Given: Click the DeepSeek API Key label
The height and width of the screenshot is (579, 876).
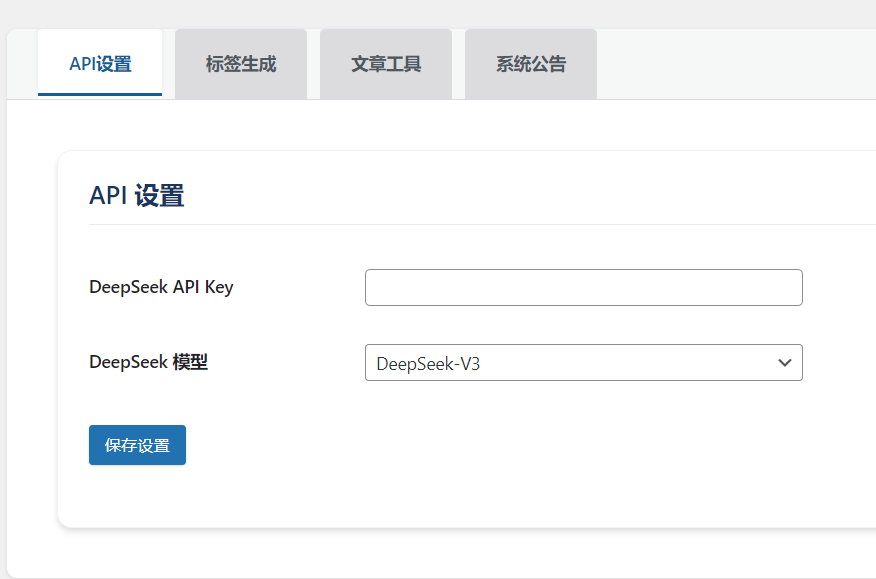Looking at the screenshot, I should pyautogui.click(x=161, y=287).
